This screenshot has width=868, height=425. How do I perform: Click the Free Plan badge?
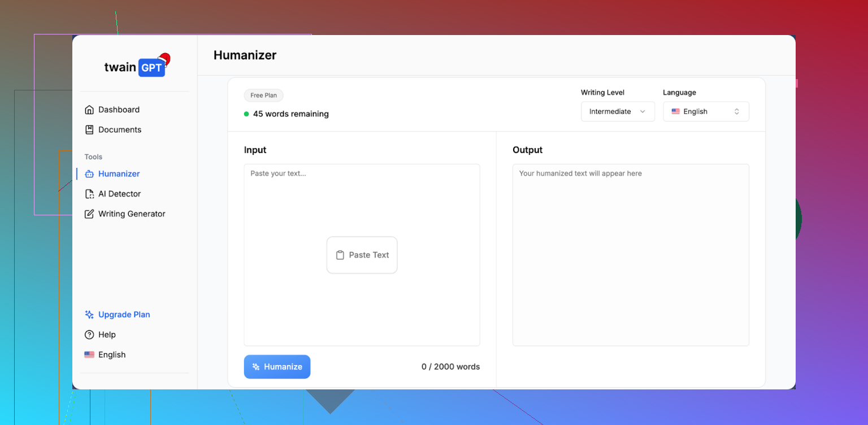pyautogui.click(x=263, y=96)
